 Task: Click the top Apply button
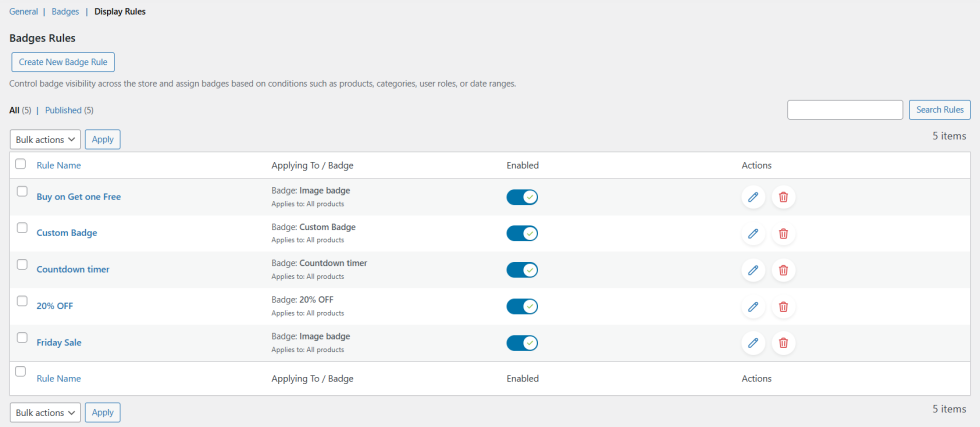(x=102, y=139)
